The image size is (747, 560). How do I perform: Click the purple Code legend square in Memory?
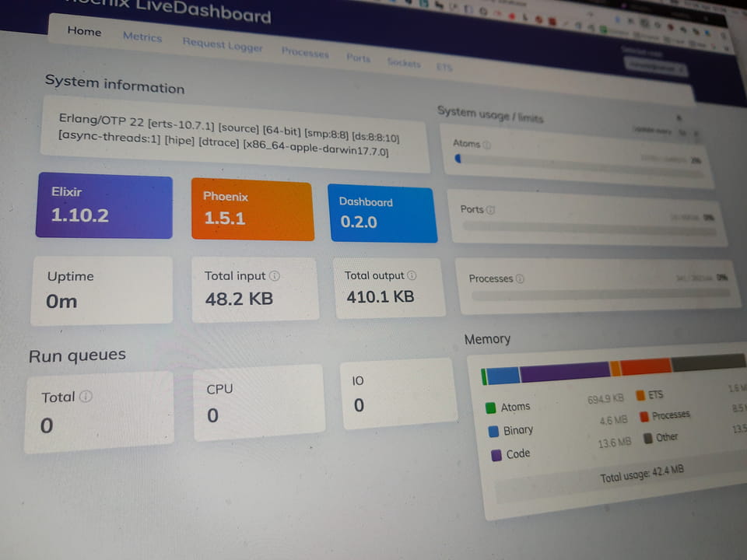(x=496, y=456)
